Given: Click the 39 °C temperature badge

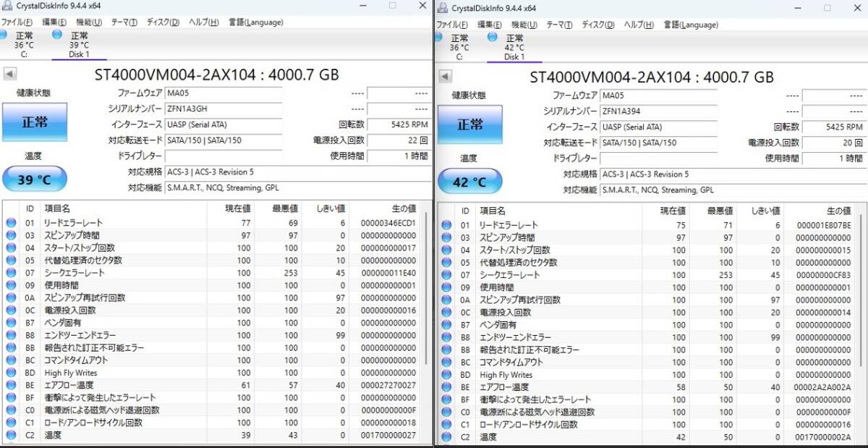Looking at the screenshot, I should click(x=34, y=179).
